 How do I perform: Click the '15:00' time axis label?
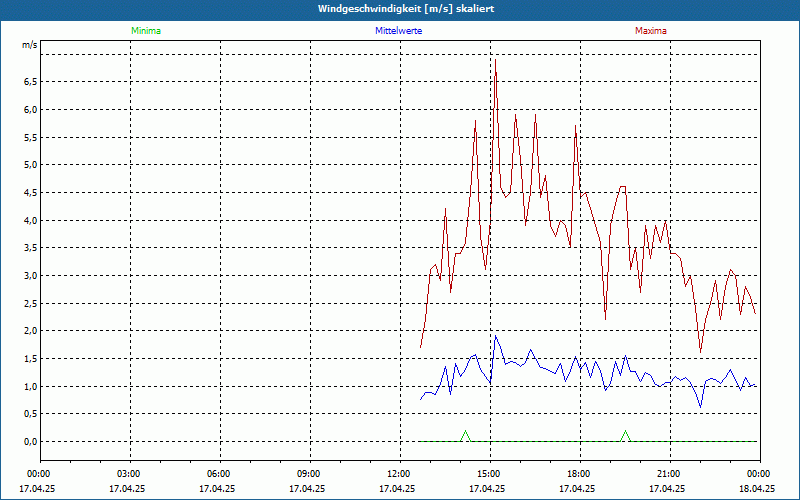click(490, 474)
